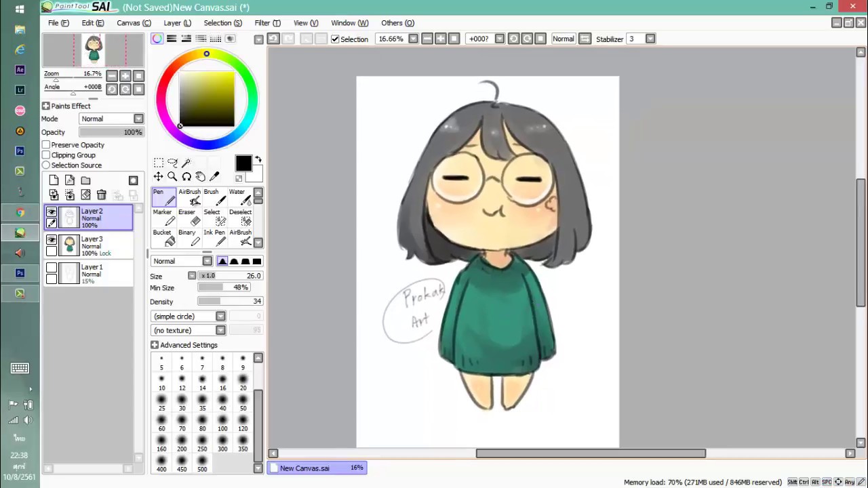Select the Water tool
The width and height of the screenshot is (868, 488).
click(x=239, y=197)
